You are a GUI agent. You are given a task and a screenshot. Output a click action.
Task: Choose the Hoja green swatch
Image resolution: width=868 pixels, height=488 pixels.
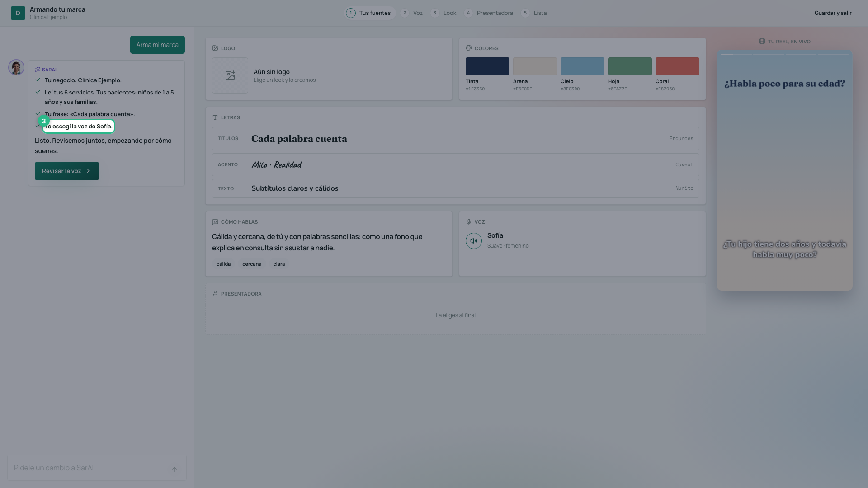click(x=630, y=66)
